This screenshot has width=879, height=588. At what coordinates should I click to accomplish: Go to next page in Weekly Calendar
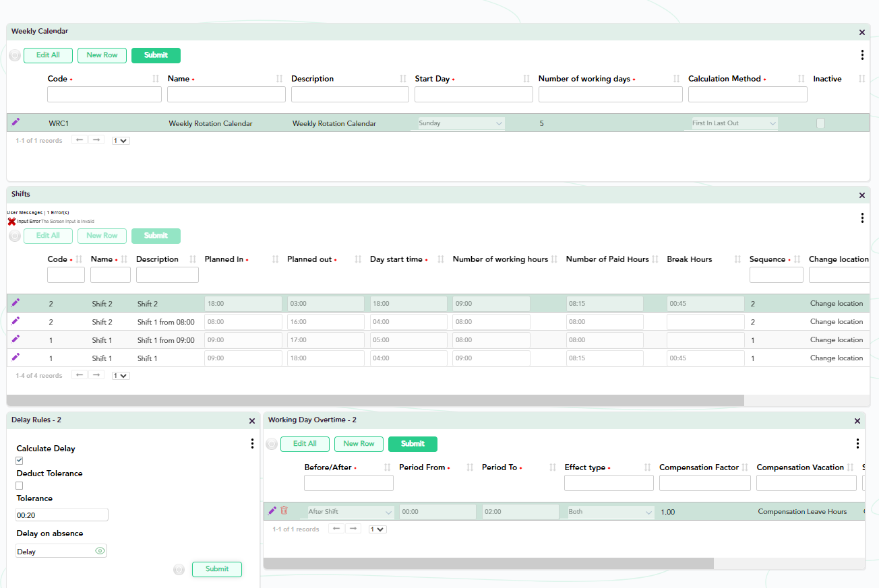click(x=96, y=140)
